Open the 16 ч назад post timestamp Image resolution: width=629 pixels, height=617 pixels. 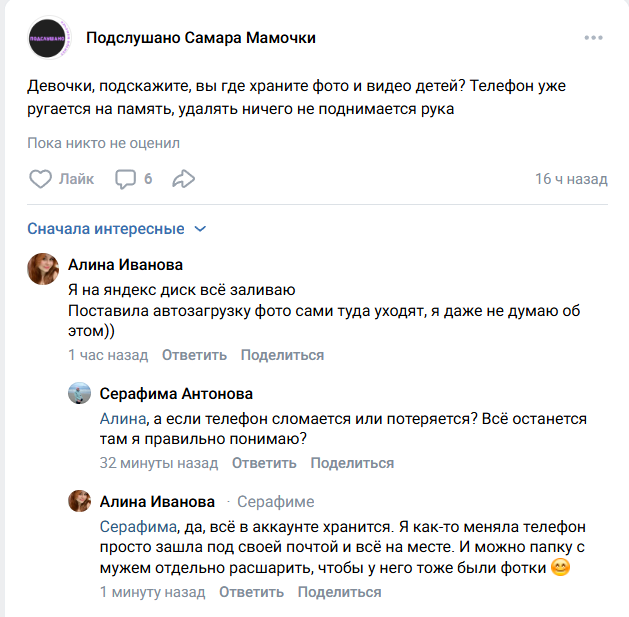tap(571, 179)
